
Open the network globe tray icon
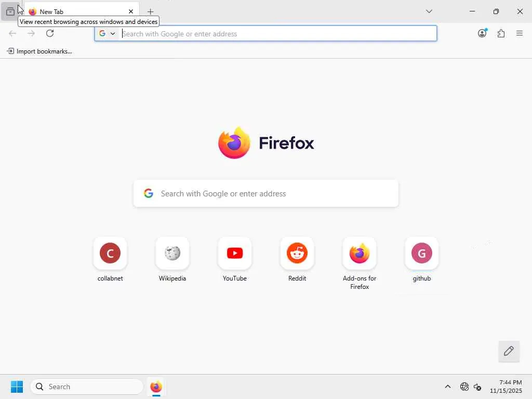tap(464, 387)
